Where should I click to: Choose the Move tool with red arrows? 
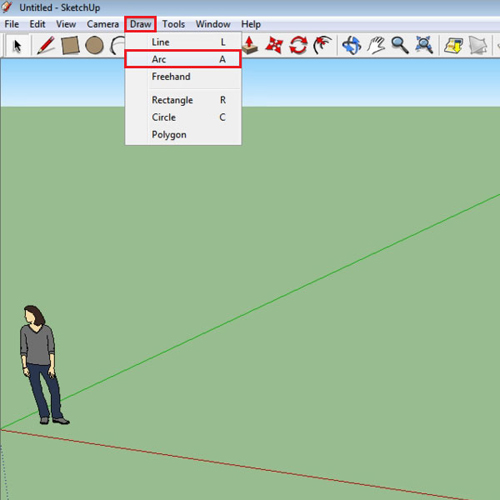274,45
